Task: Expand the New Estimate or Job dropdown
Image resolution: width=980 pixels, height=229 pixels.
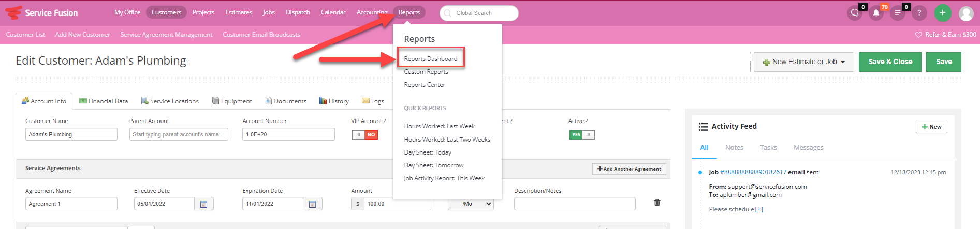Action: coord(804,62)
